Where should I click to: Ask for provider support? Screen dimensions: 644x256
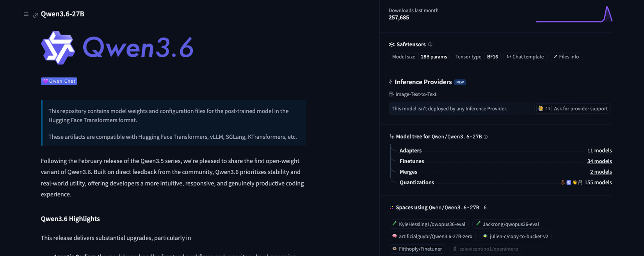573,109
